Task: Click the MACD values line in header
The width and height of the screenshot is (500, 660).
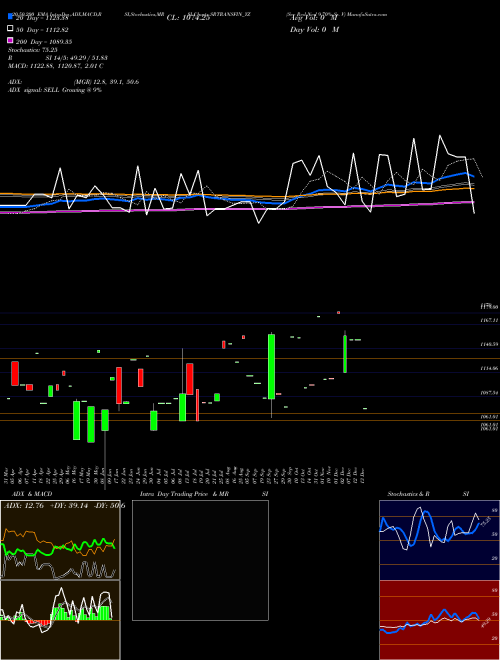Action: (x=56, y=66)
